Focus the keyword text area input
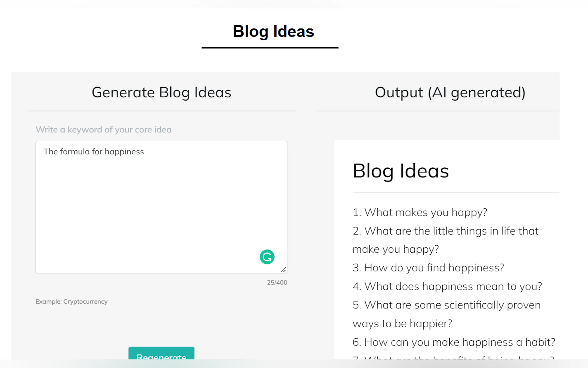588x368 pixels. [x=161, y=207]
